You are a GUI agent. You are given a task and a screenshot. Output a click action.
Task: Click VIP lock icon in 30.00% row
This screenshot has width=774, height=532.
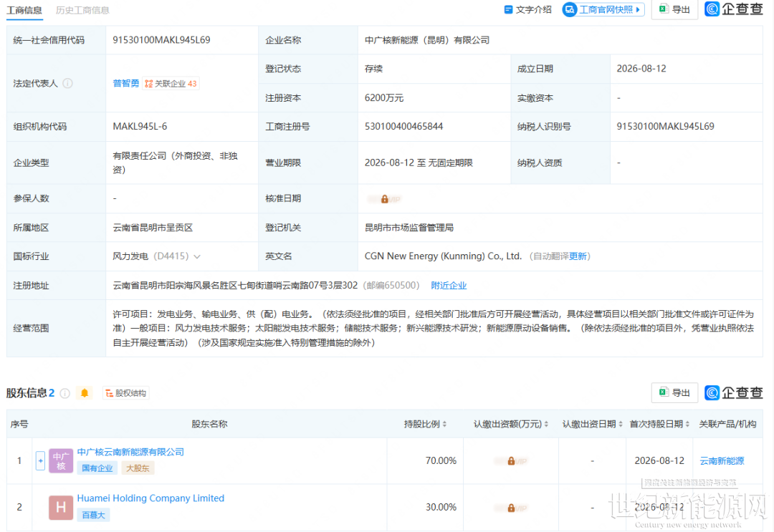pyautogui.click(x=512, y=508)
